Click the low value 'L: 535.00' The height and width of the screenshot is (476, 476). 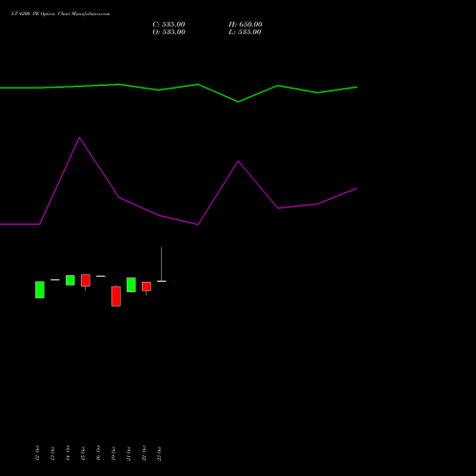click(245, 32)
